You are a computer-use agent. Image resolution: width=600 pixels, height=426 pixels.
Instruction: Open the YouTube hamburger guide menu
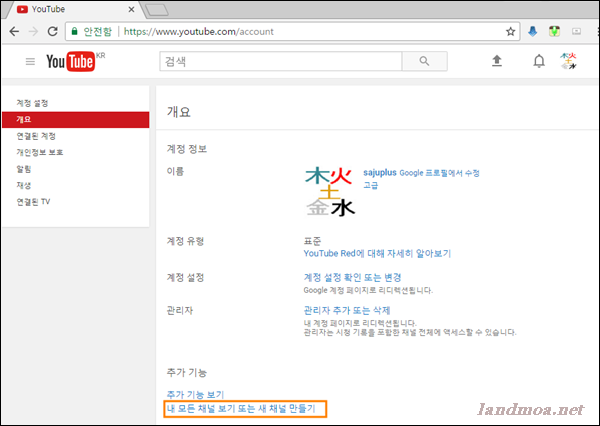[x=30, y=61]
